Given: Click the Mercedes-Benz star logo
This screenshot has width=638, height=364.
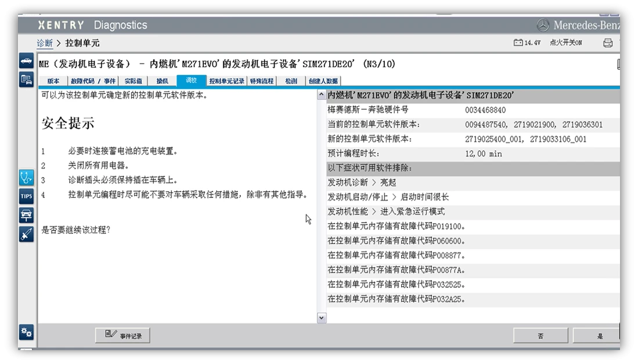Looking at the screenshot, I should click(x=542, y=25).
